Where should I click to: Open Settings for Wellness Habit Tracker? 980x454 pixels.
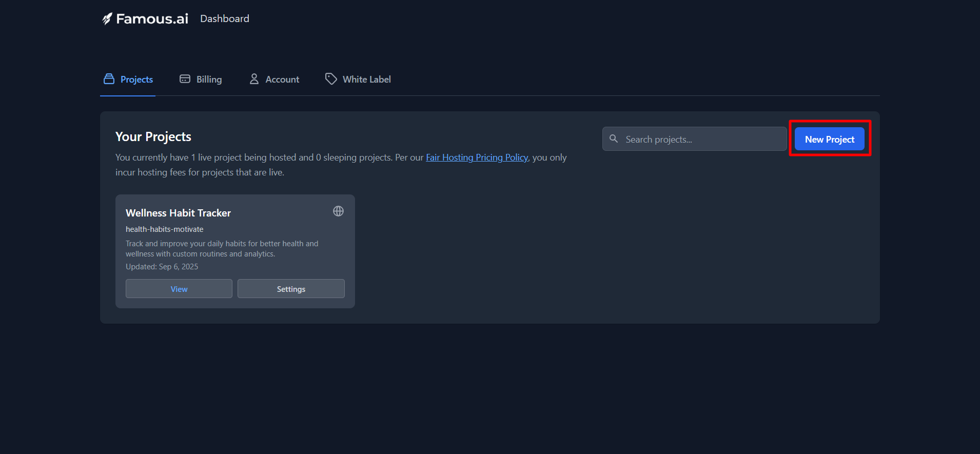pyautogui.click(x=291, y=289)
